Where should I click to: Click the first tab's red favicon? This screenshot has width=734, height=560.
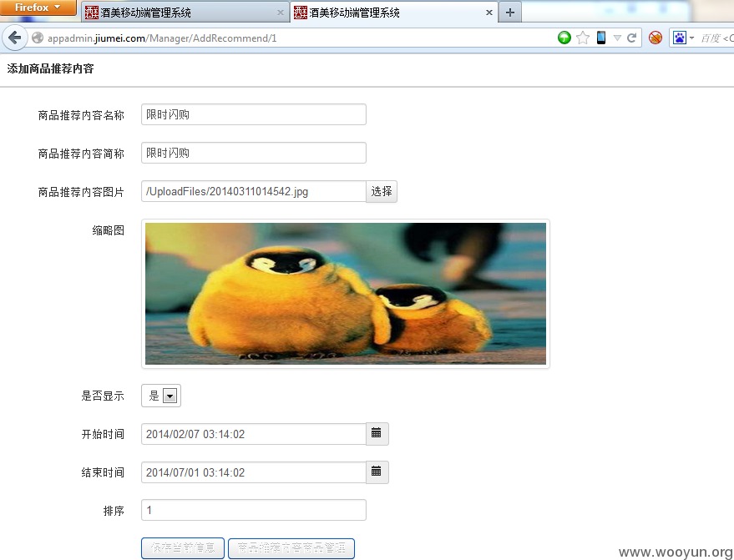tap(92, 13)
